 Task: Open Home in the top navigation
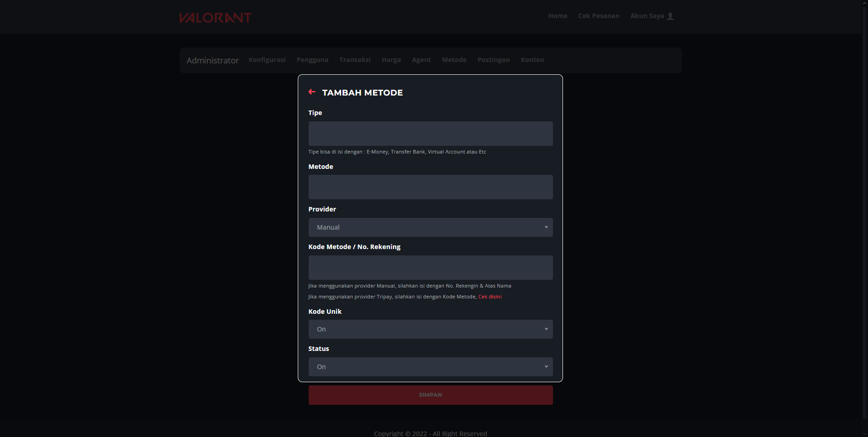click(x=558, y=16)
